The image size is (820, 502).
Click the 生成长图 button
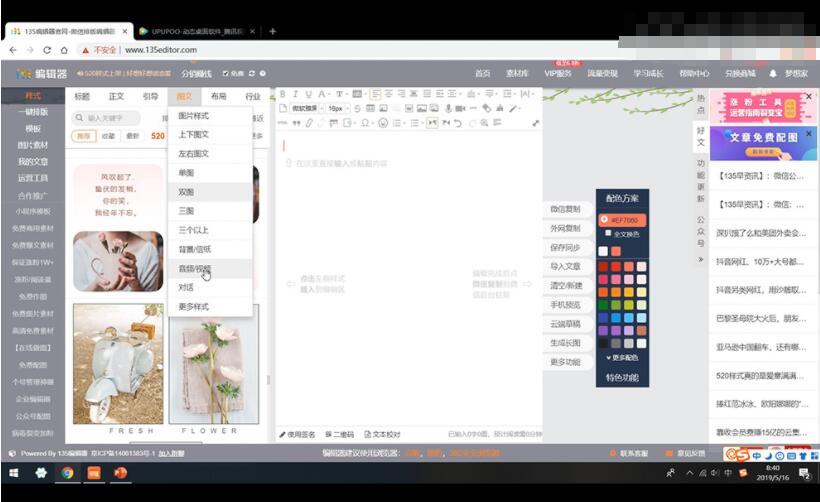tap(565, 343)
